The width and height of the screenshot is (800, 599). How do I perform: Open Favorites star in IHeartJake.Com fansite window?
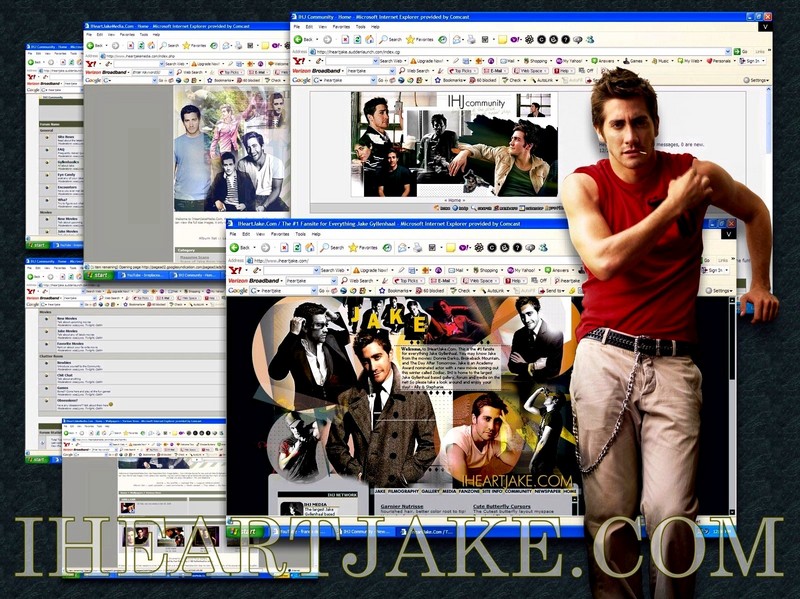pos(363,247)
